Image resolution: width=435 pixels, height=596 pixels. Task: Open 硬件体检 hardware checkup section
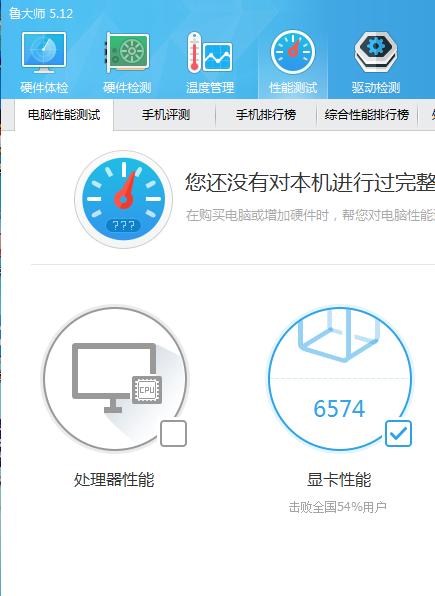tap(44, 63)
